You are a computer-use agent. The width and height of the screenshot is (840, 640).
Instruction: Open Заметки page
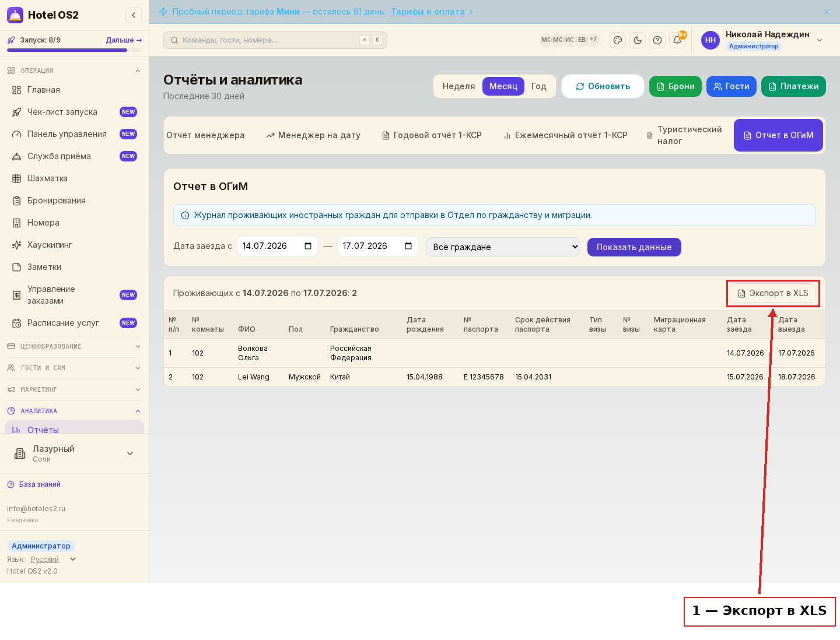(74, 267)
